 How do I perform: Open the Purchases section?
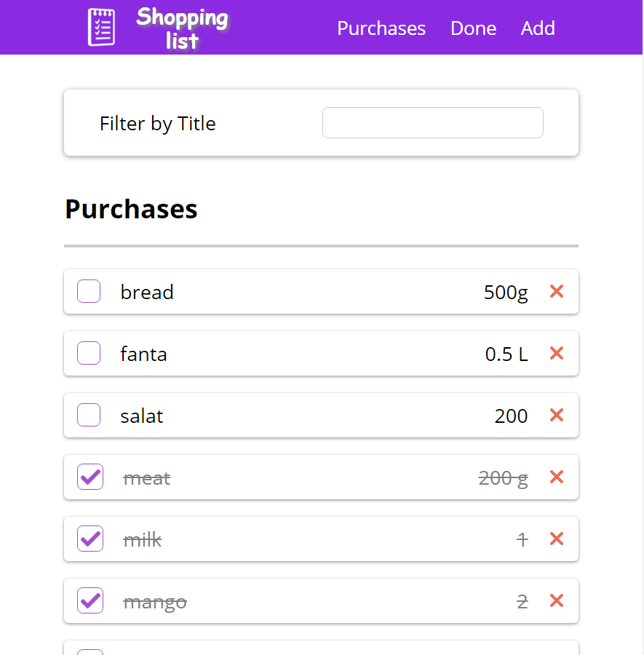(381, 28)
